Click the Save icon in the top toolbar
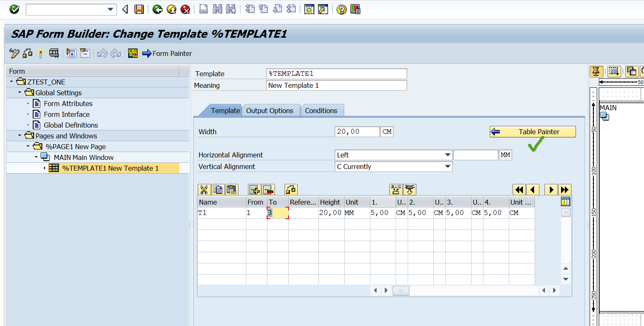The height and width of the screenshot is (326, 644). click(139, 9)
